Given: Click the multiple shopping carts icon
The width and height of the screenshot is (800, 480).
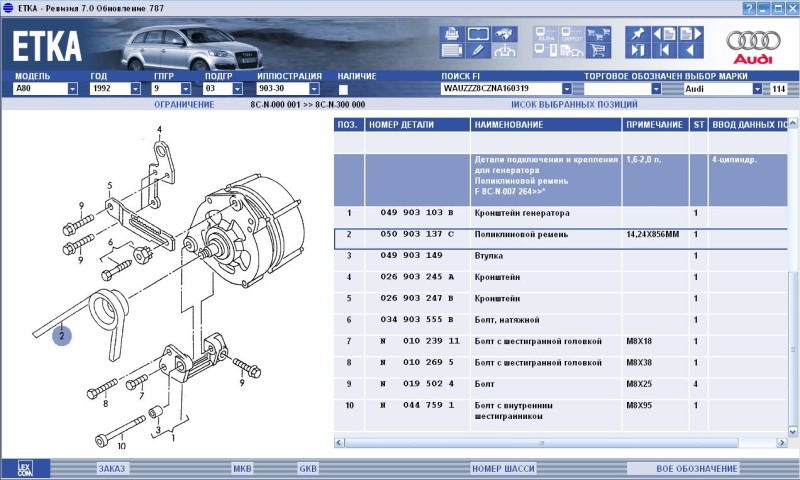Looking at the screenshot, I should (598, 34).
